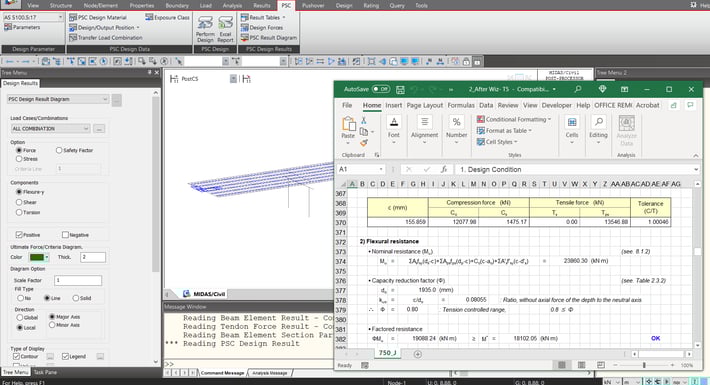Open the Parameters dialog
Viewport: 710px width, 385px height.
click(22, 27)
